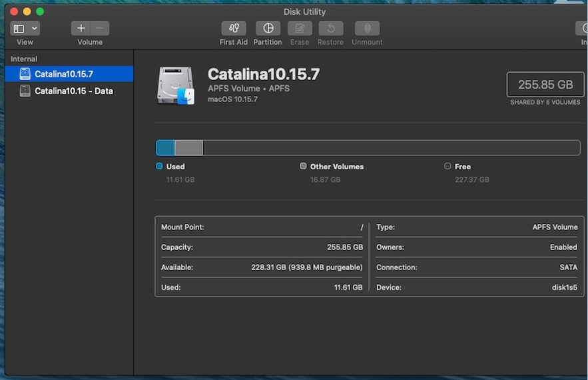Viewport: 588px width, 380px height.
Task: Click the 'APFS Volume • APFS' subtitle
Action: pos(248,89)
